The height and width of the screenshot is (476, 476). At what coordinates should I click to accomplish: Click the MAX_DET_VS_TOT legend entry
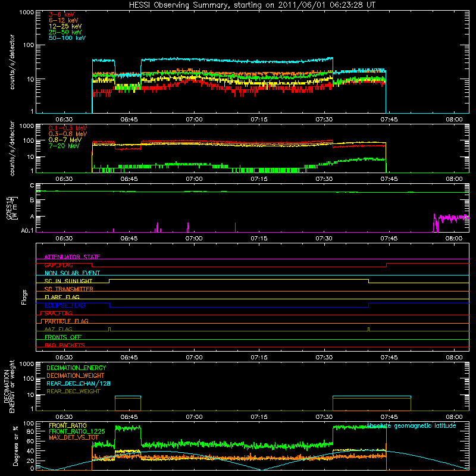pos(74,437)
